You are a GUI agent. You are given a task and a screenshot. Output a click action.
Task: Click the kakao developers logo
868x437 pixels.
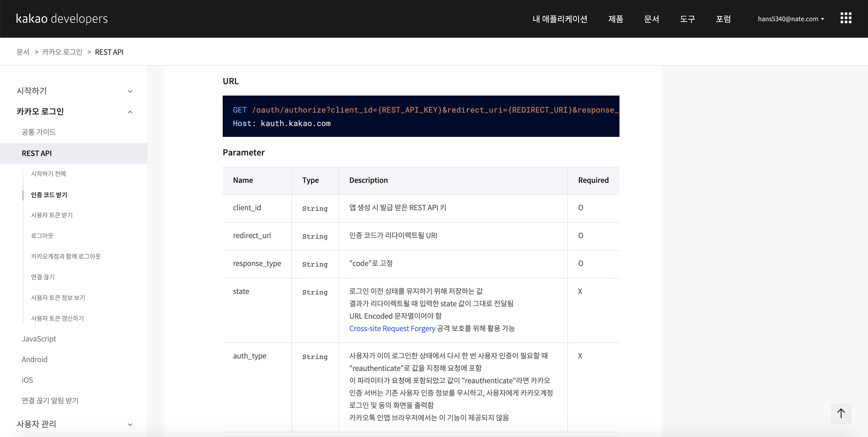pos(62,19)
